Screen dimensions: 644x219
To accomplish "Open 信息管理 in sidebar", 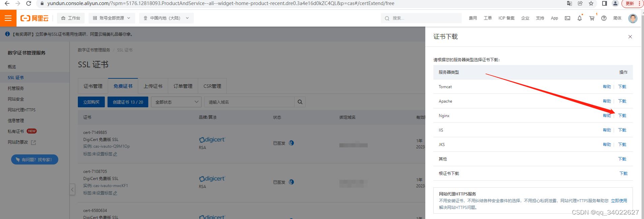I will pyautogui.click(x=16, y=121).
